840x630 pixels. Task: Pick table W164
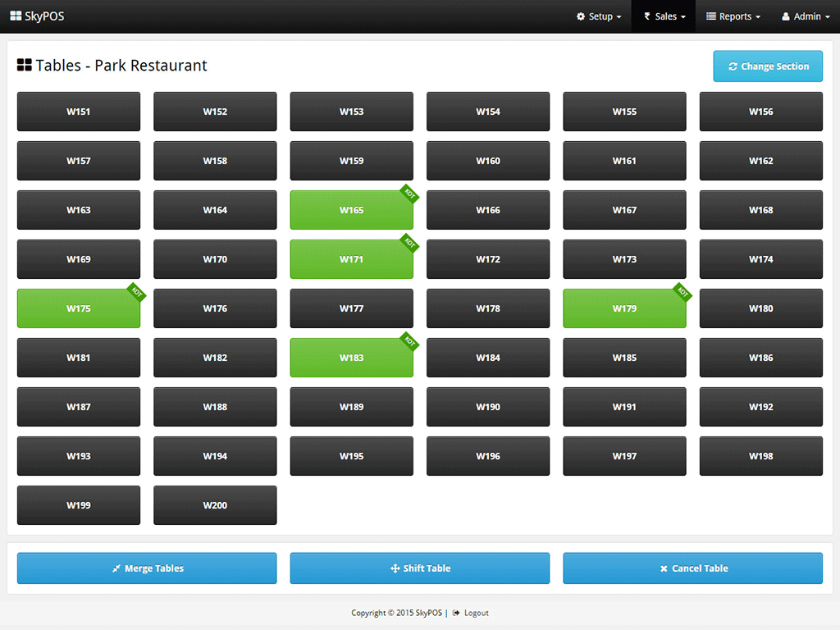click(216, 210)
